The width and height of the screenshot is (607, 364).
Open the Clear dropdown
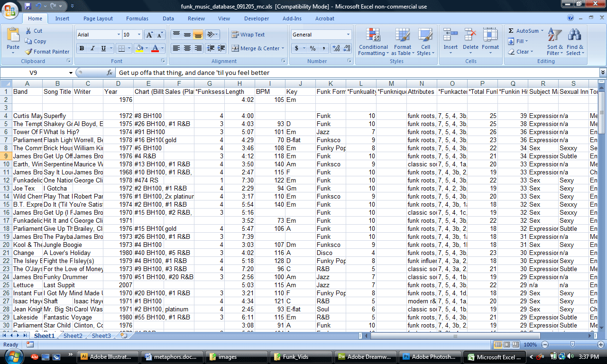(521, 52)
